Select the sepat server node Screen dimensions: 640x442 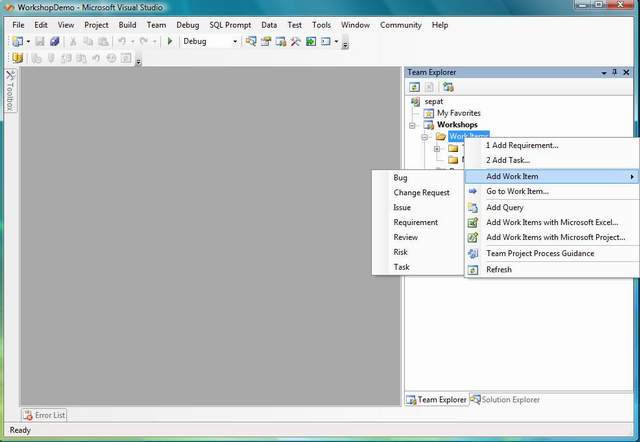pos(433,101)
